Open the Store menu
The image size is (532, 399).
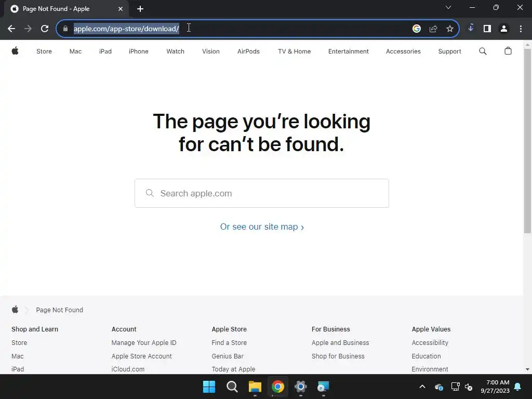[44, 51]
